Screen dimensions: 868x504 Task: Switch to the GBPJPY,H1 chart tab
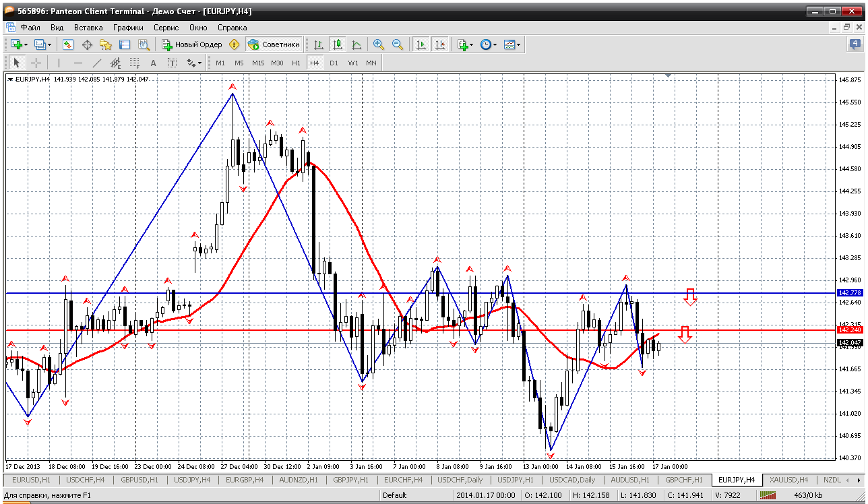351,480
